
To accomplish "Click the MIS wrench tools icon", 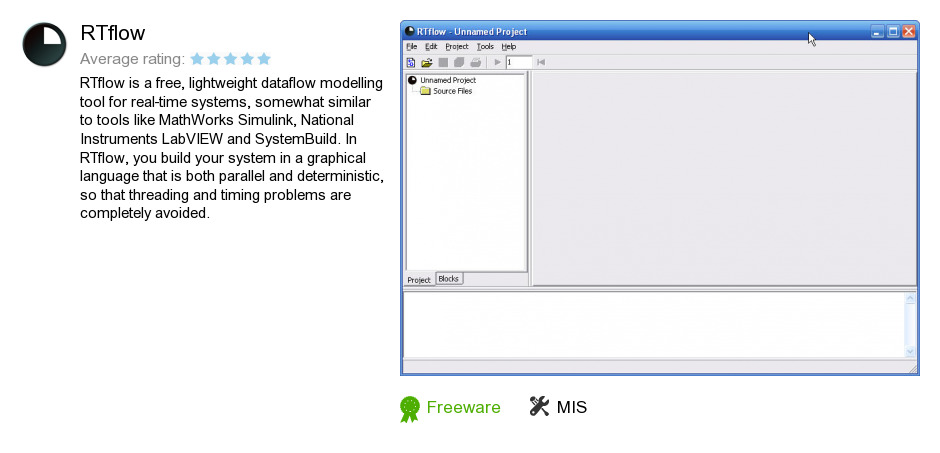I will pyautogui.click(x=539, y=406).
